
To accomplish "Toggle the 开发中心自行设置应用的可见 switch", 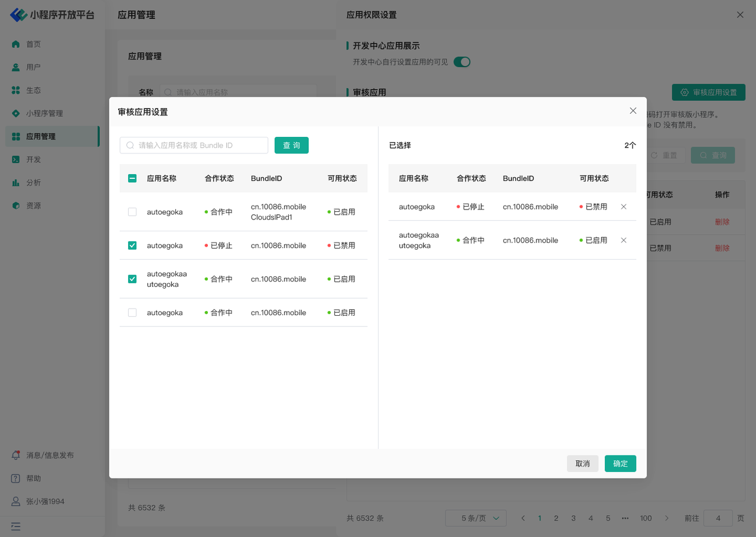I will point(462,62).
